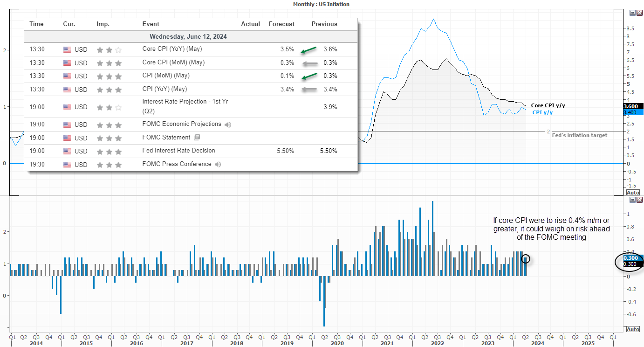Click the 19:30 time cell

tap(37, 165)
